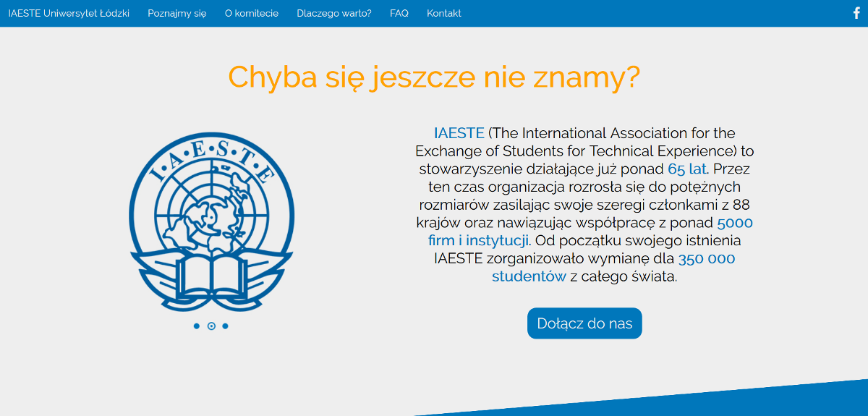This screenshot has height=416, width=868.
Task: Go to the Poznajmy się section
Action: (x=177, y=13)
